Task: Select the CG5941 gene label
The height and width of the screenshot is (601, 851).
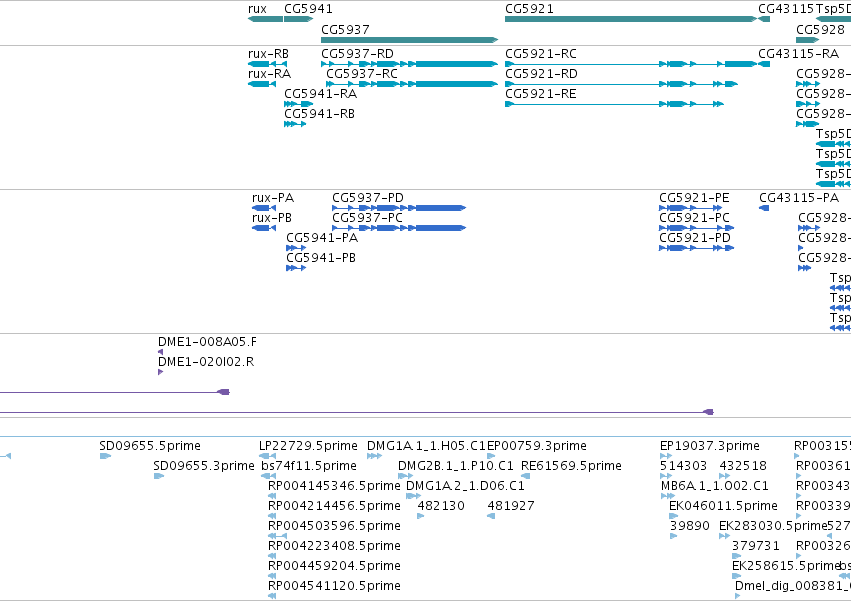Action: click(308, 9)
